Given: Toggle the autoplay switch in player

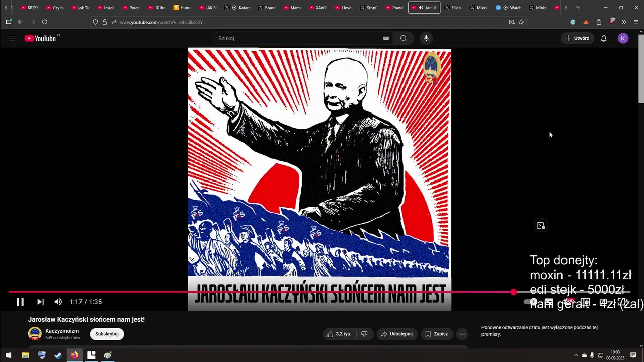Looking at the screenshot, I should (x=531, y=302).
